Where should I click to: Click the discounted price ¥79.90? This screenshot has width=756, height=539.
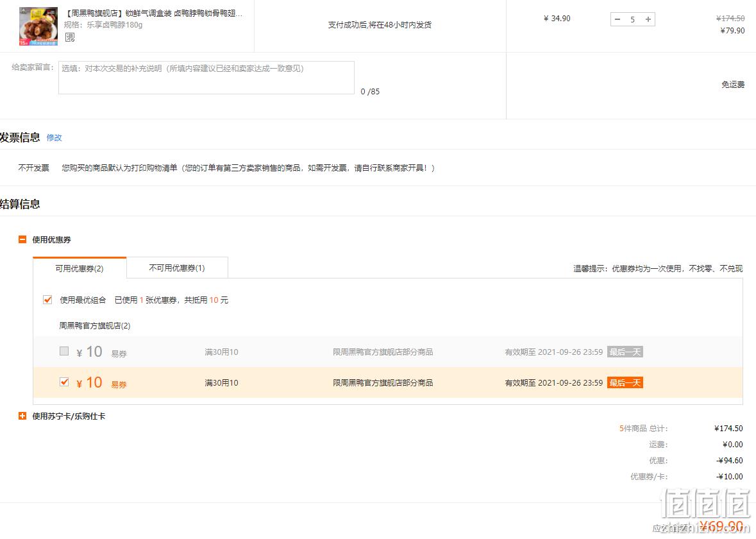[732, 30]
